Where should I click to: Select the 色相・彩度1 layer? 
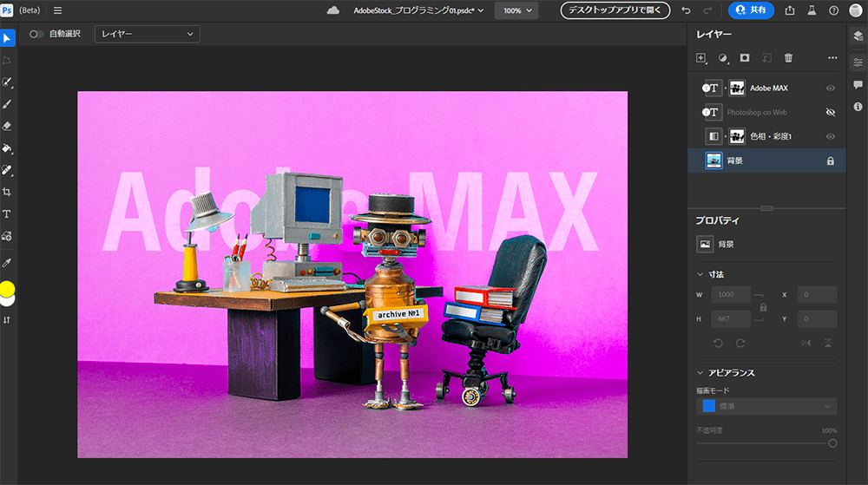click(766, 136)
